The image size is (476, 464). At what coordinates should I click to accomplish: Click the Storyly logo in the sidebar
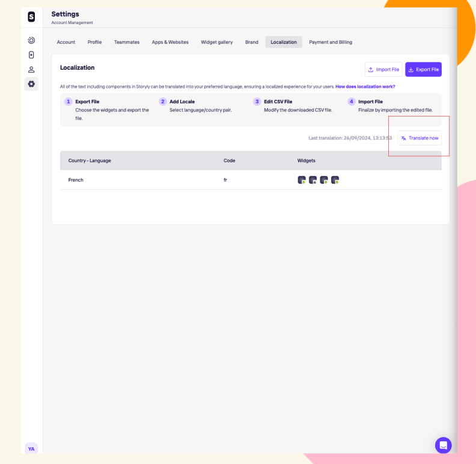[x=31, y=17]
